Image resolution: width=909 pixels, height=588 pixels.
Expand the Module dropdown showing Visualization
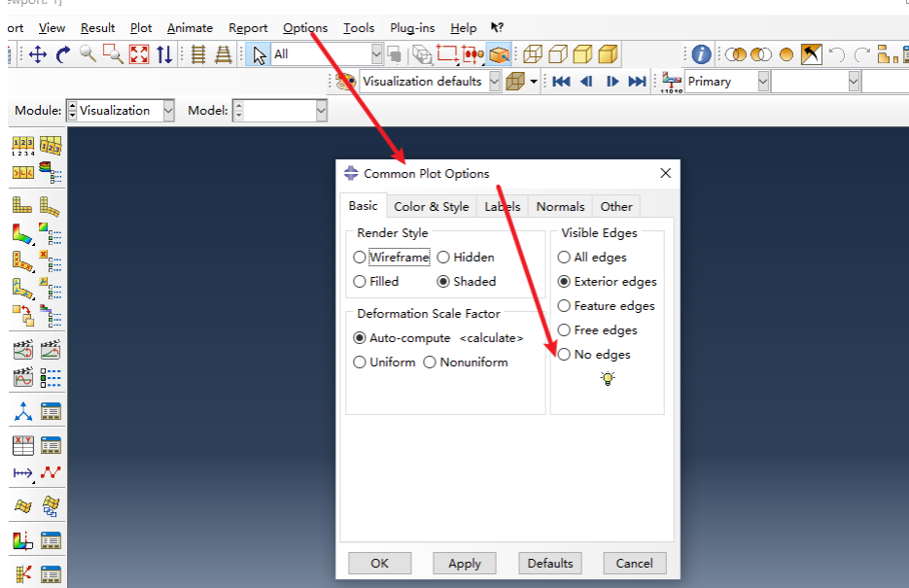(168, 111)
